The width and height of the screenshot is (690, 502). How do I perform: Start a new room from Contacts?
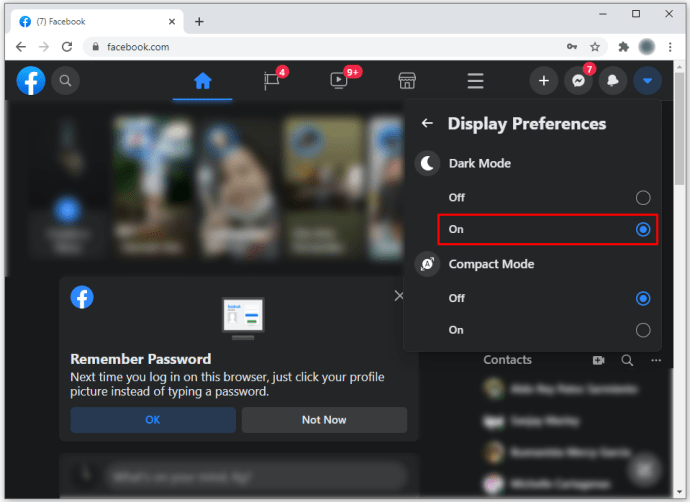pyautogui.click(x=598, y=360)
